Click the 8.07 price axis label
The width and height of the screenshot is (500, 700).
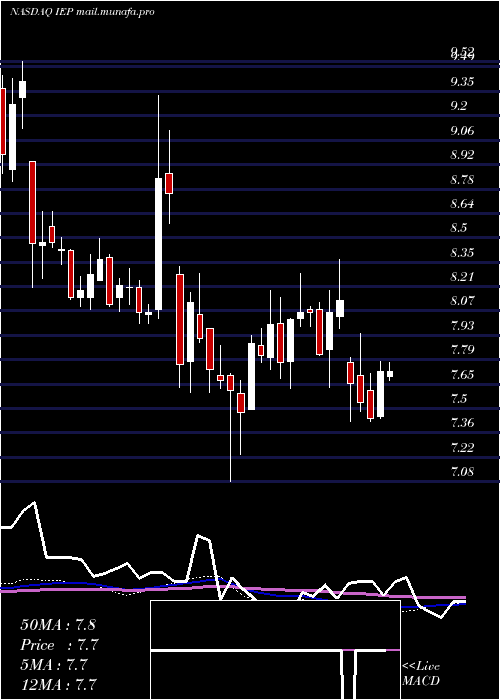(x=462, y=300)
